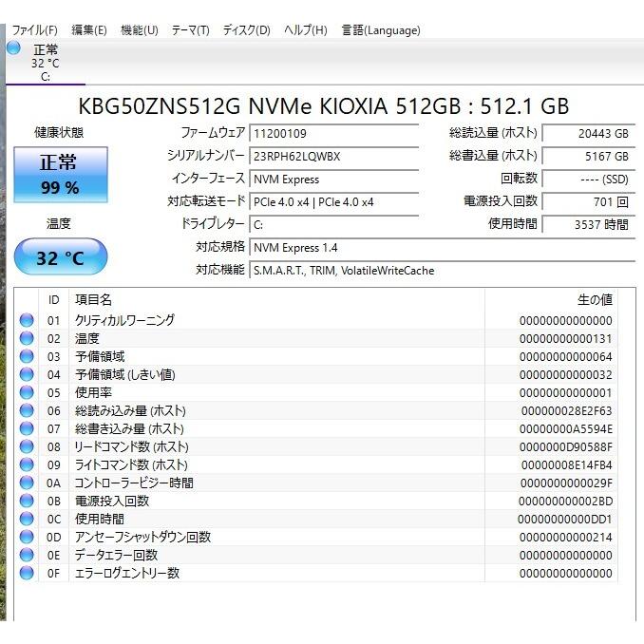The image size is (644, 644).
Task: Click status icon of row 0A コントローラービジー時間
Action: tap(27, 483)
